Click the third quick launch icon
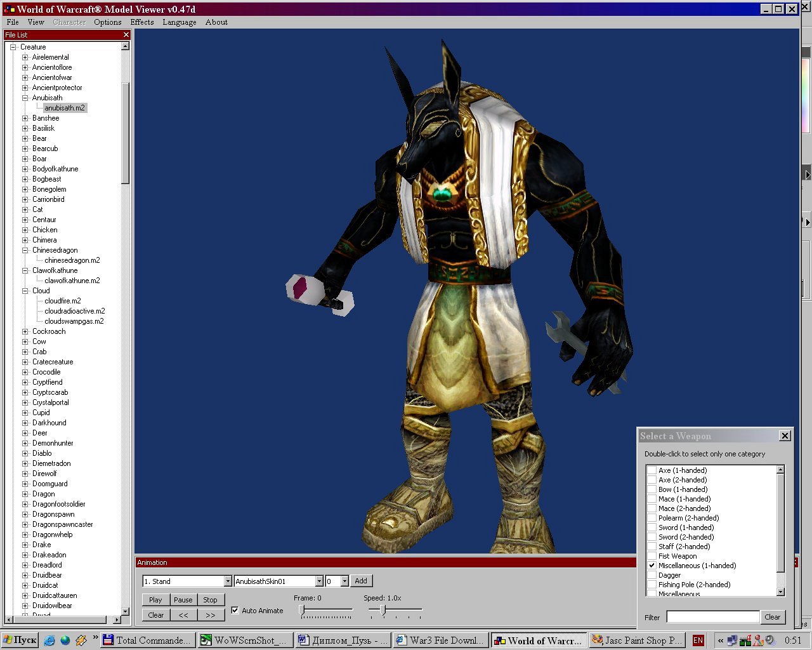Image resolution: width=812 pixels, height=650 pixels. pyautogui.click(x=81, y=640)
